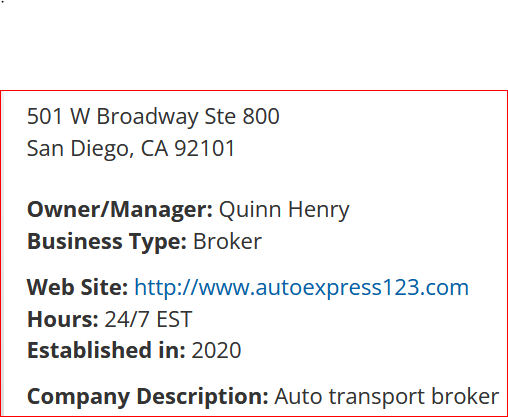
Task: Select the Business Type label
Action: (107, 241)
